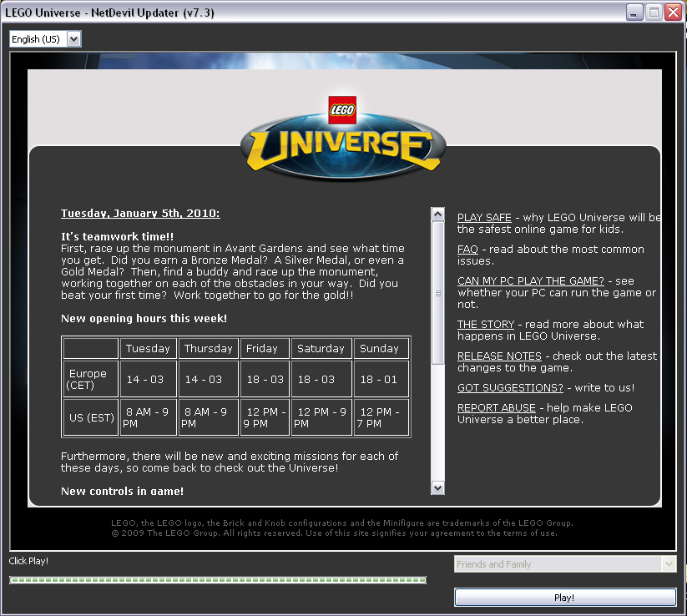Click the Tuesday, January 5th, 2010 heading
This screenshot has width=687, height=616.
(x=140, y=214)
